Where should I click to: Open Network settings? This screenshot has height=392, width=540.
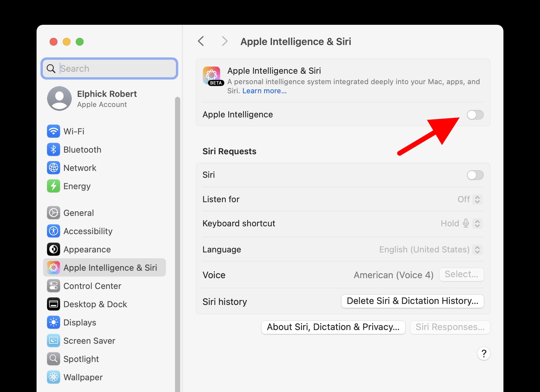click(104, 168)
